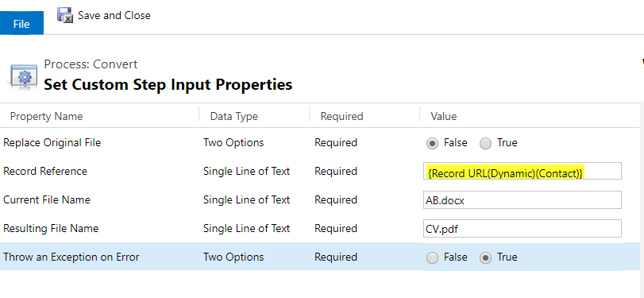Click the Record Reference value field

tap(522, 171)
